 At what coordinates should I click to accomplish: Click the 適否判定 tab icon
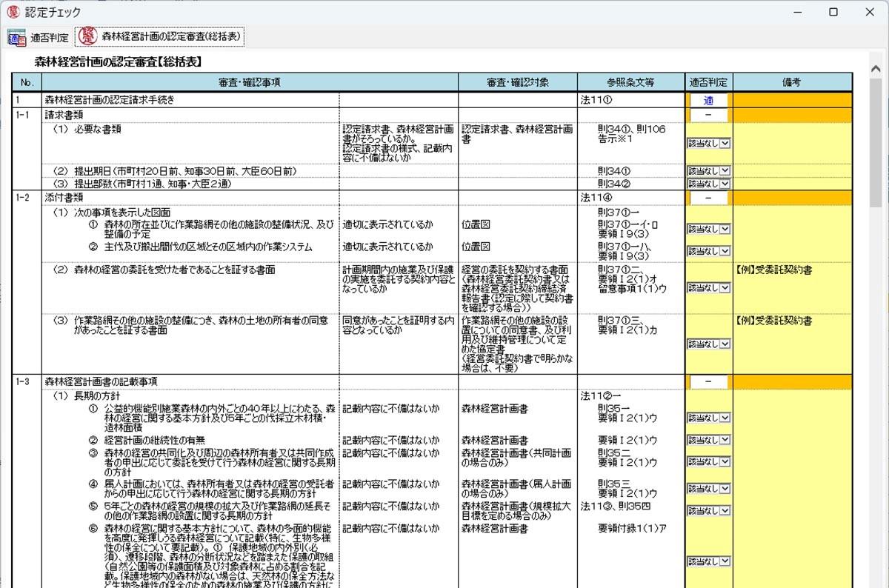16,37
